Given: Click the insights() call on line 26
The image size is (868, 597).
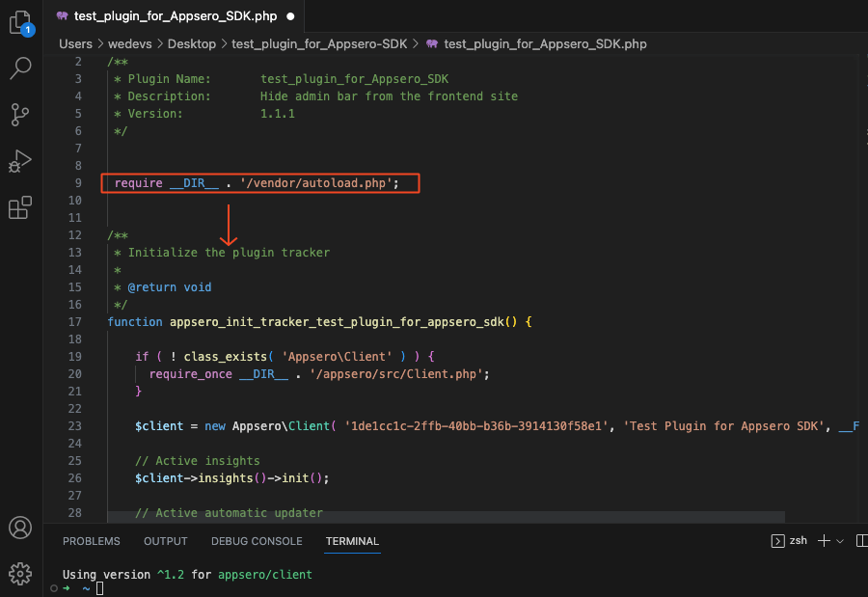Looking at the screenshot, I should pos(231,478).
